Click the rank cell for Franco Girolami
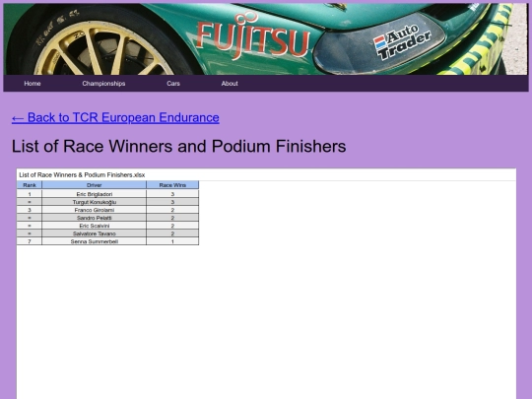Image resolution: width=532 pixels, height=399 pixels. [x=30, y=210]
